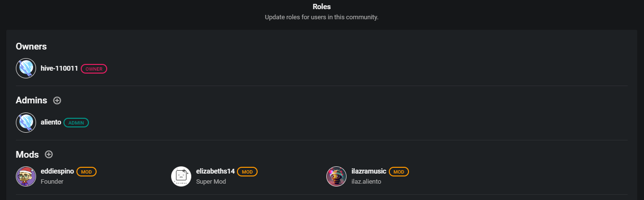The image size is (644, 200).
Task: Add a new mod with plus icon
Action: (49, 154)
